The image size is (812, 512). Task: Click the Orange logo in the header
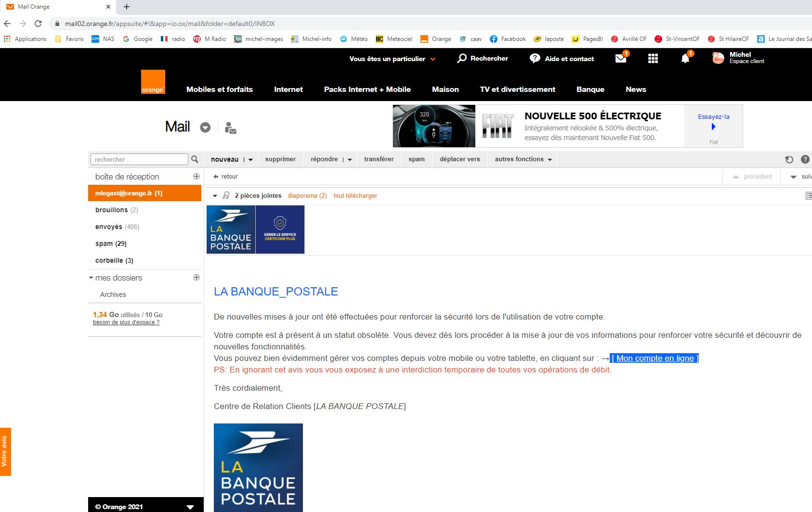click(x=153, y=81)
